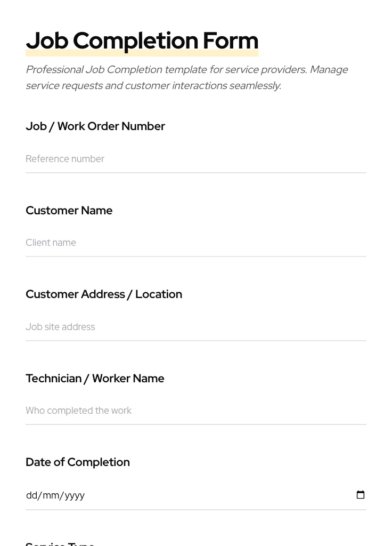Click the 'Customer Name' label
Image resolution: width=392 pixels, height=546 pixels.
coord(69,211)
